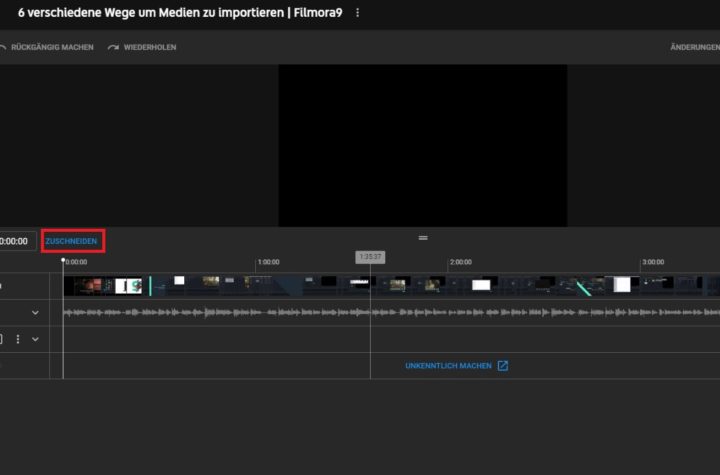Click the 1:35:37 playhead marker
The height and width of the screenshot is (475, 720).
[370, 257]
